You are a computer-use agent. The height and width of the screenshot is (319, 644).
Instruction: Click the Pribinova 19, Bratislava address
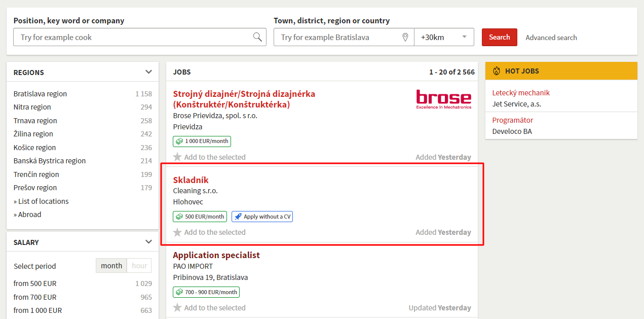211,277
